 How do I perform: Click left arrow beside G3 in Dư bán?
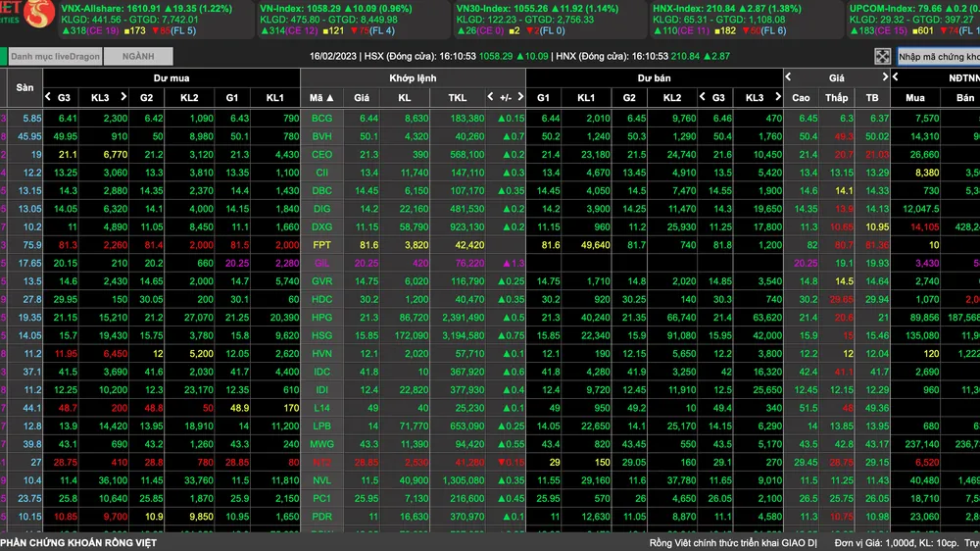(703, 97)
